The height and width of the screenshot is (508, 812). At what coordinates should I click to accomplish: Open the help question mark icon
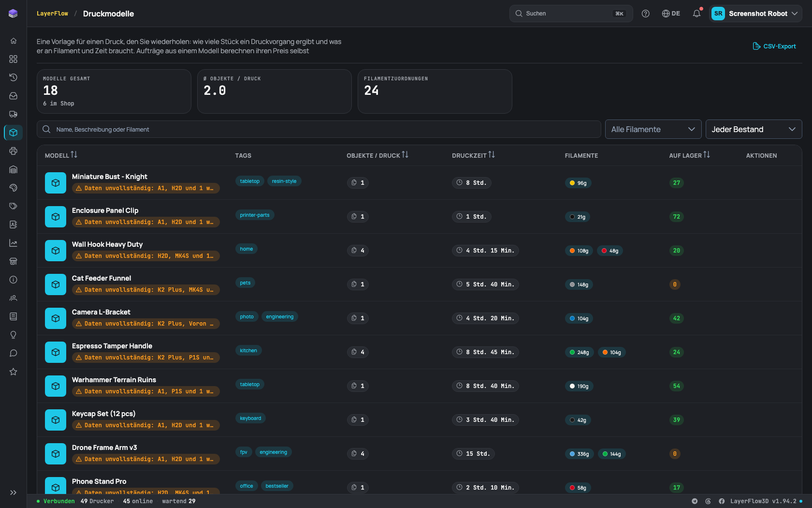coord(645,14)
